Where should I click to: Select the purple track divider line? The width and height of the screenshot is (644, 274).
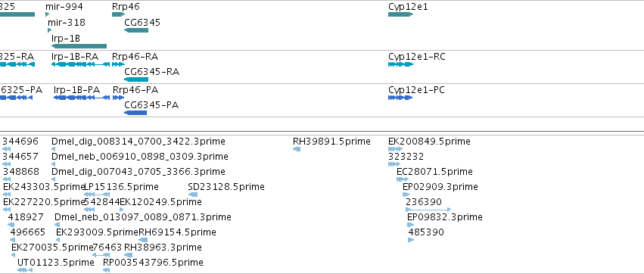click(322, 132)
